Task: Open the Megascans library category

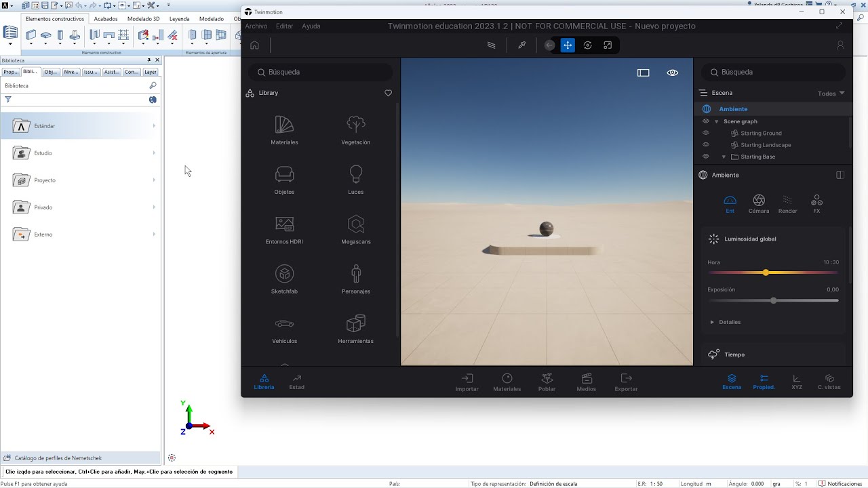Action: click(356, 230)
